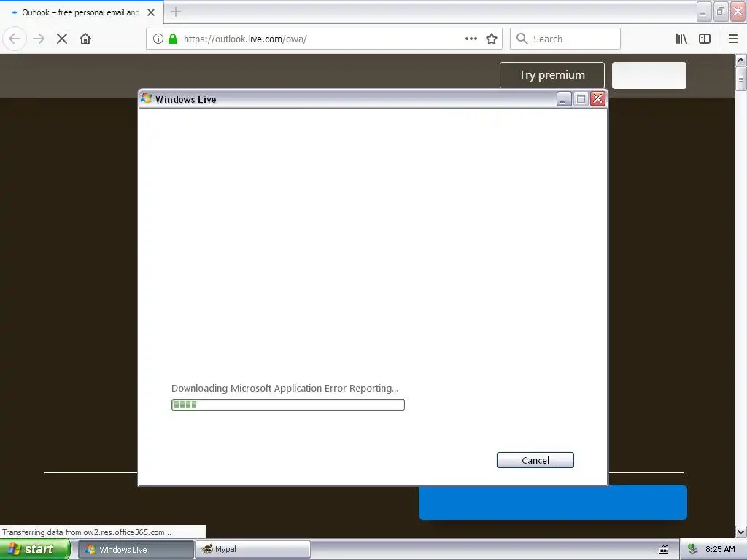Screen dimensions: 747x560
Task: Click the browser back arrow
Action: (x=15, y=39)
